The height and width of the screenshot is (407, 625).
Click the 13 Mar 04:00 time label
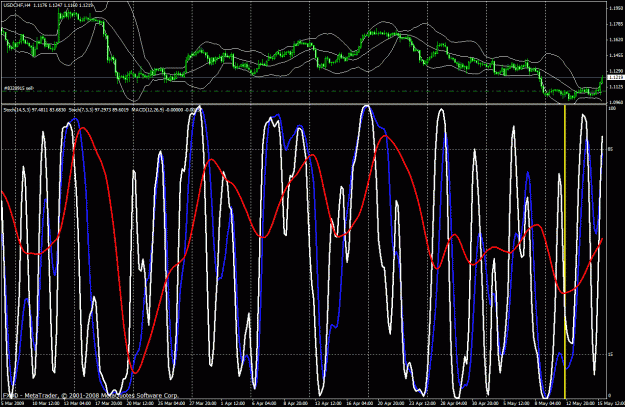coord(77,403)
